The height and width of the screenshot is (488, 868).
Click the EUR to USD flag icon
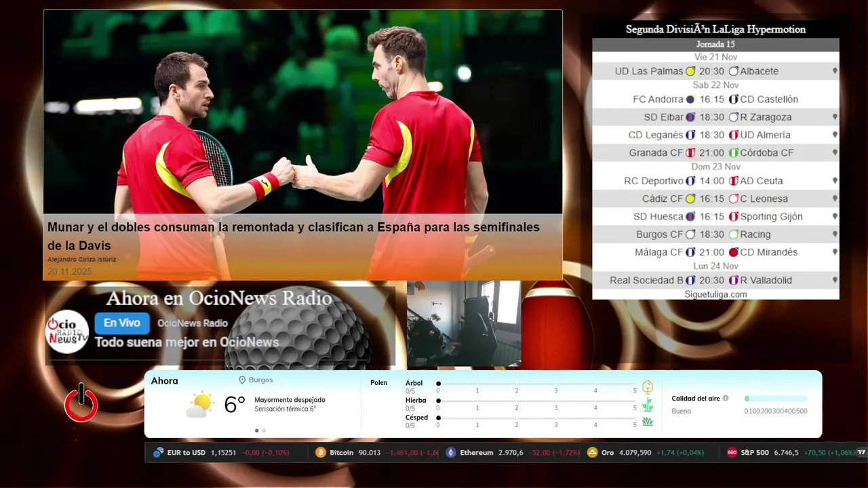pyautogui.click(x=159, y=453)
